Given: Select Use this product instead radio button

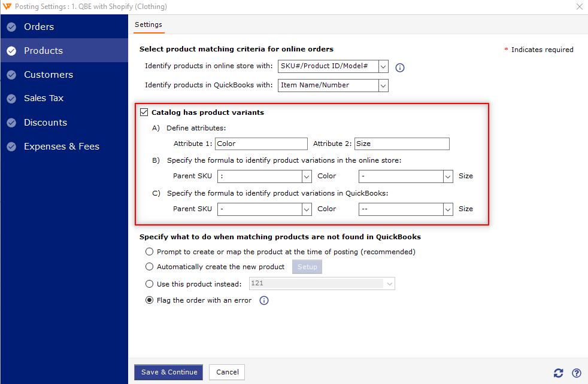Looking at the screenshot, I should click(149, 284).
